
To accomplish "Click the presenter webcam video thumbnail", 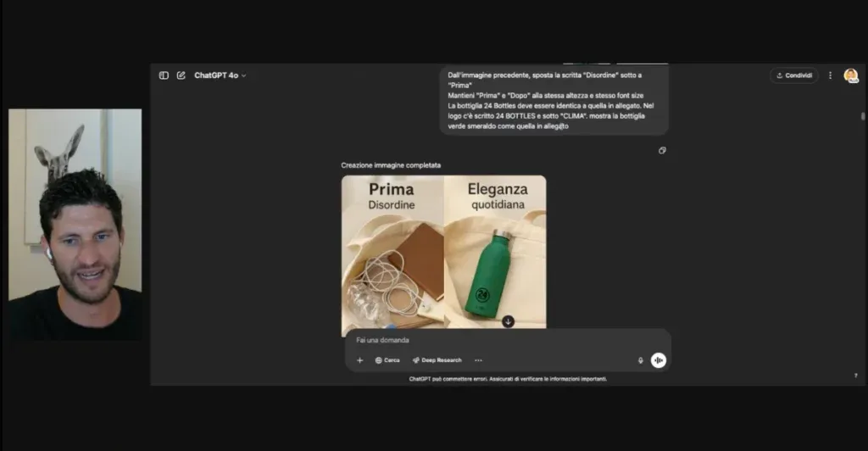I will 75,224.
